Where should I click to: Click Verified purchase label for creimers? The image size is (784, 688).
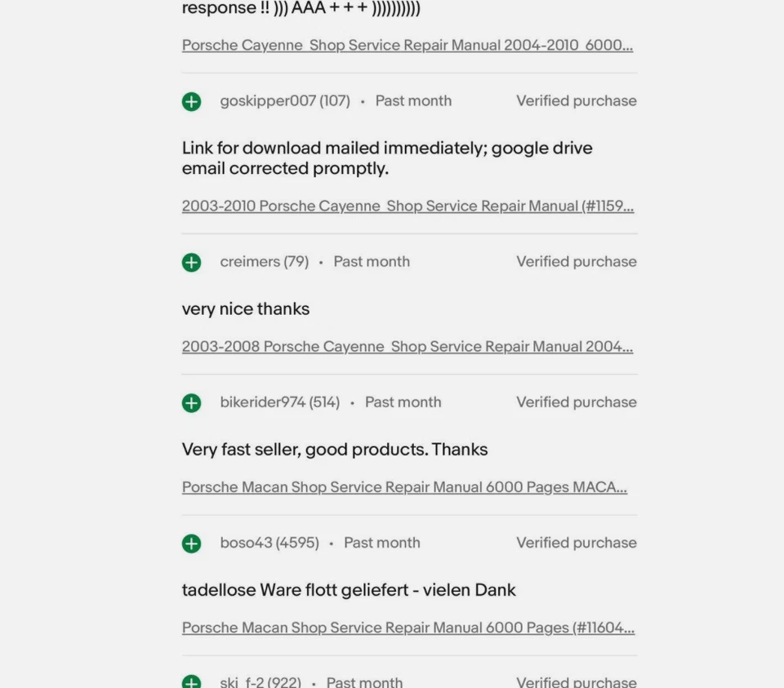(576, 262)
